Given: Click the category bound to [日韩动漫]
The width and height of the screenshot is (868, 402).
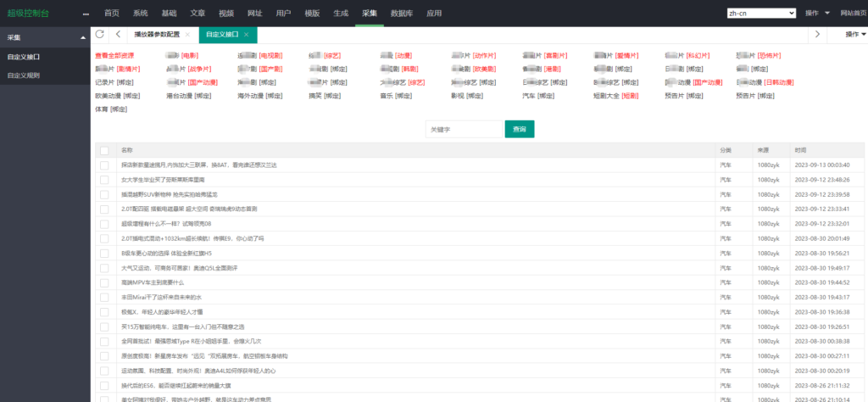Looking at the screenshot, I should tap(765, 82).
